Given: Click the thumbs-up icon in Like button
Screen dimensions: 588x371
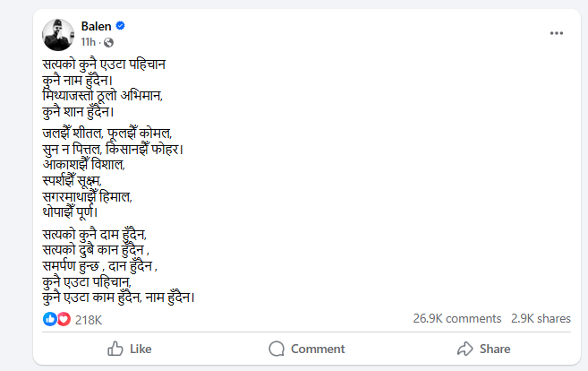Looking at the screenshot, I should (x=115, y=349).
